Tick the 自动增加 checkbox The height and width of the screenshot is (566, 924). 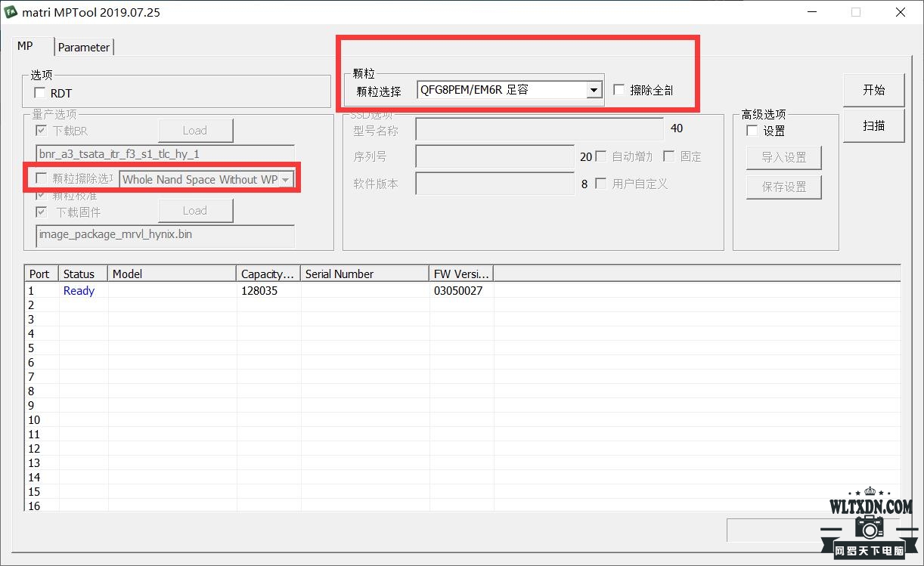[x=601, y=156]
